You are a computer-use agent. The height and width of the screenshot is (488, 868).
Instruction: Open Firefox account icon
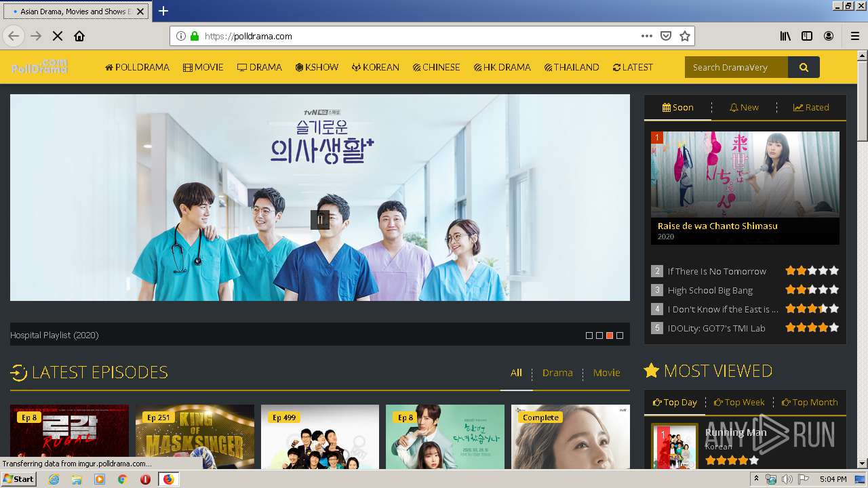click(829, 36)
